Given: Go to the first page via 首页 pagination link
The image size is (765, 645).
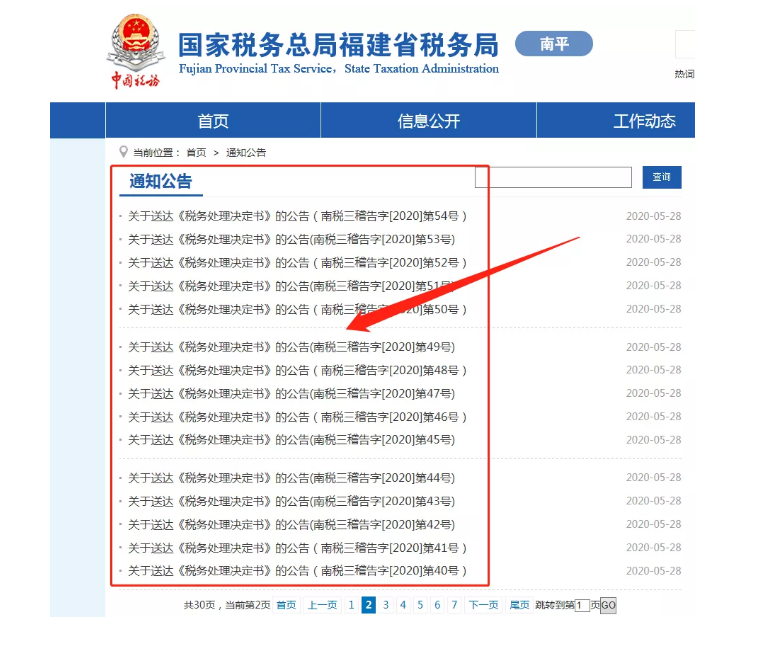Looking at the screenshot, I should (x=286, y=605).
